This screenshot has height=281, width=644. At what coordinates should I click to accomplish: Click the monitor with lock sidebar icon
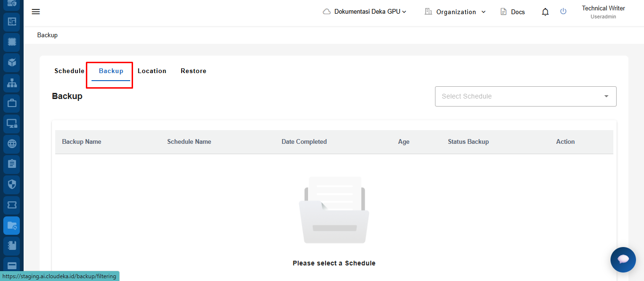12,124
